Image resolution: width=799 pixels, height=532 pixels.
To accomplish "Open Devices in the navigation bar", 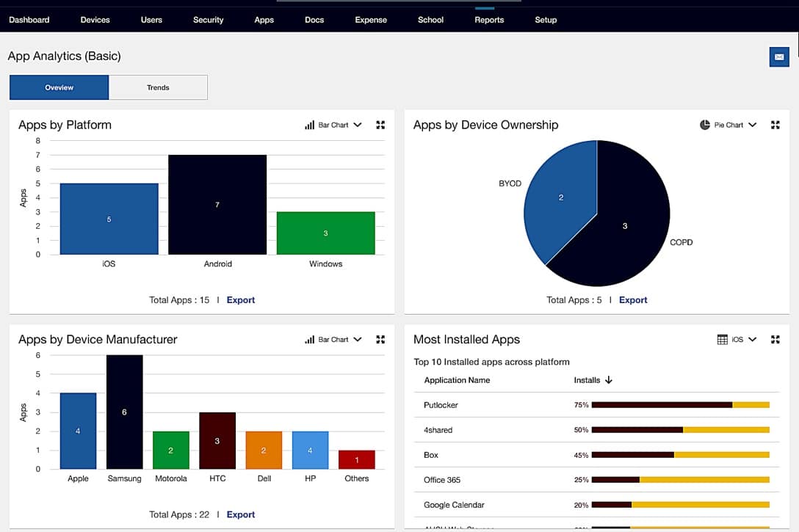I will 95,20.
